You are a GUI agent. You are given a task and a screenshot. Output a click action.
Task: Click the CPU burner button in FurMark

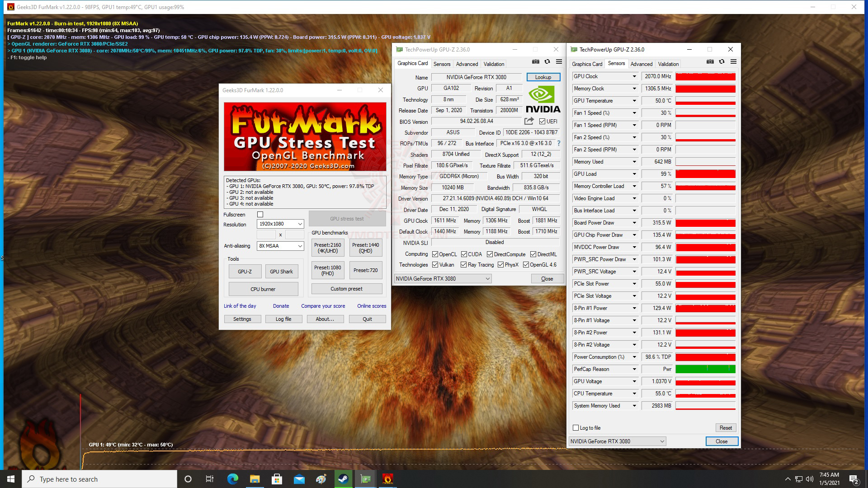(x=263, y=289)
